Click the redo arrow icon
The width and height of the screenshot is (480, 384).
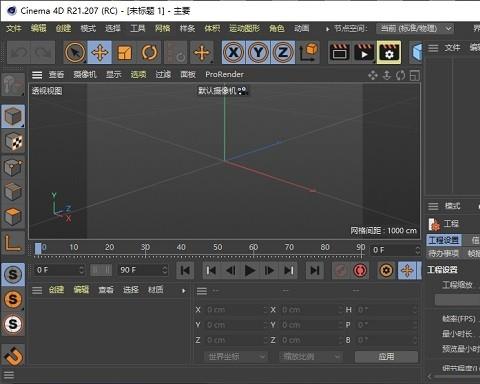pos(43,52)
